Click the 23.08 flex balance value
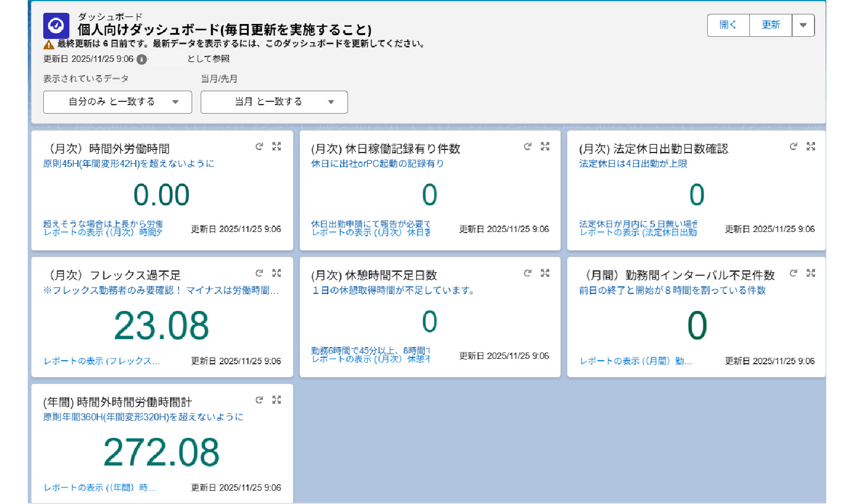 point(162,325)
